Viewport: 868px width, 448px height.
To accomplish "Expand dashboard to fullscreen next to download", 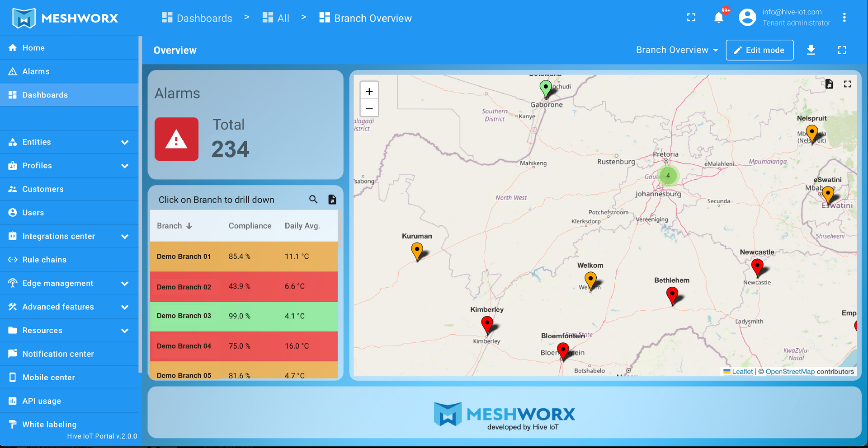I will [842, 50].
